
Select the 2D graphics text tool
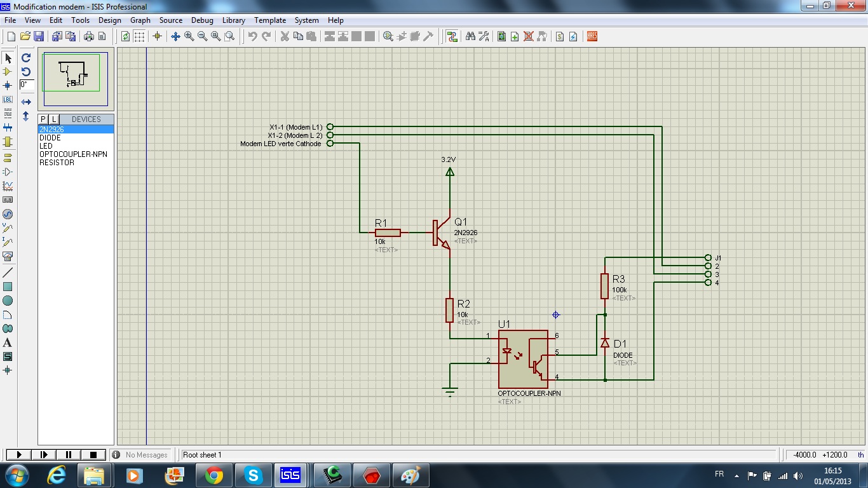(8, 343)
